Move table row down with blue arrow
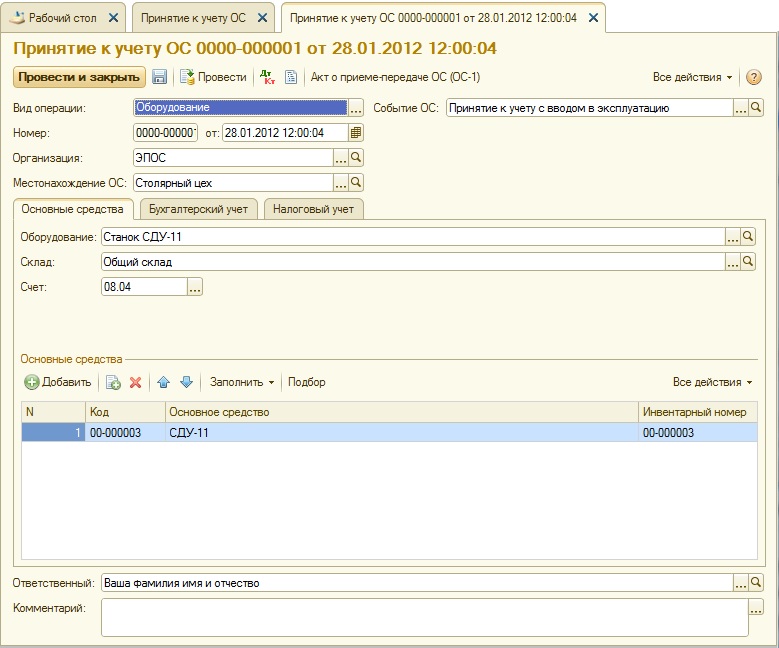This screenshot has width=779, height=648. point(185,382)
